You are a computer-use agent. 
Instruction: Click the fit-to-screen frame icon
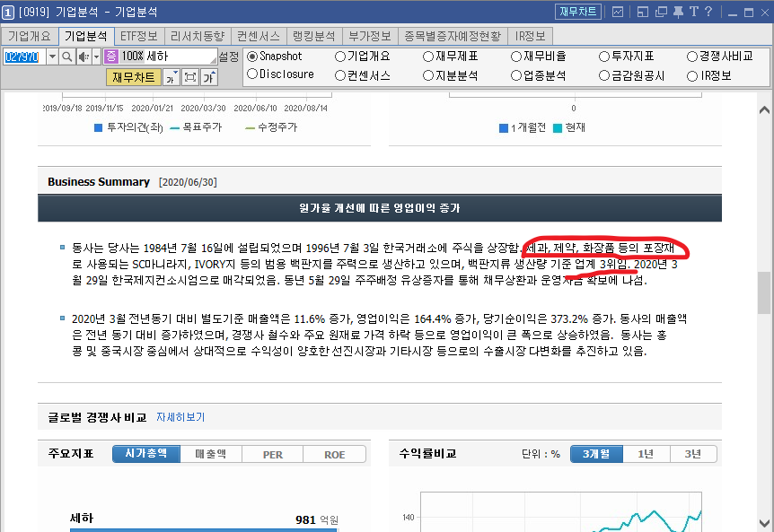point(190,77)
